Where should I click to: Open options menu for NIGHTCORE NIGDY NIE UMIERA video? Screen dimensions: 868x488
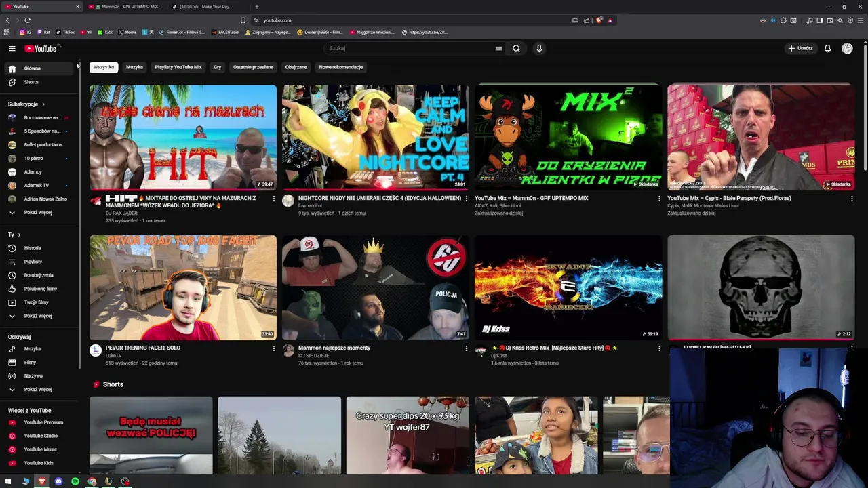[467, 199]
